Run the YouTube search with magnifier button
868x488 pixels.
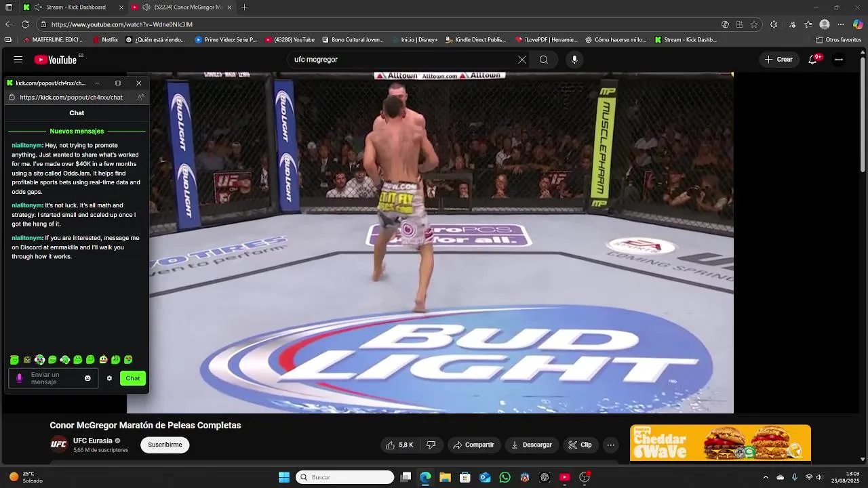(544, 60)
